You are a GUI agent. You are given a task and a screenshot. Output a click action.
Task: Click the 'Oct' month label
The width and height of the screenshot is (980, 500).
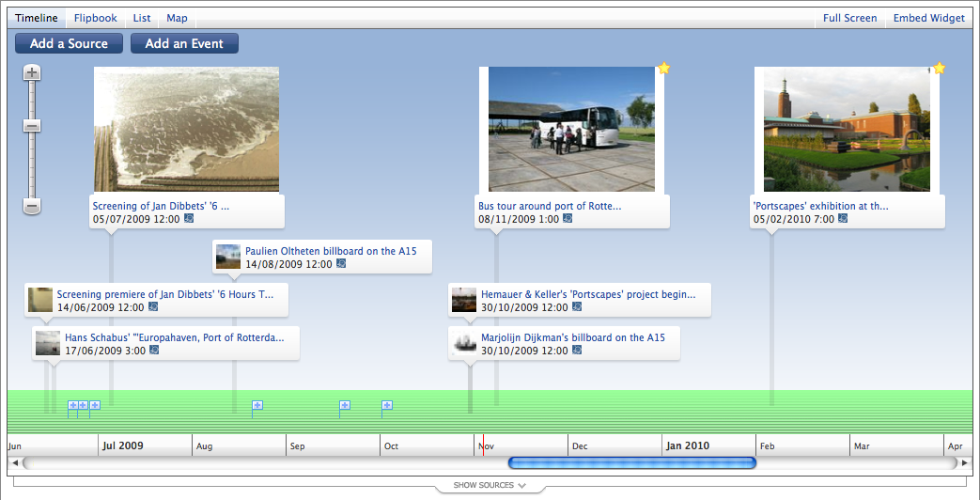click(391, 446)
